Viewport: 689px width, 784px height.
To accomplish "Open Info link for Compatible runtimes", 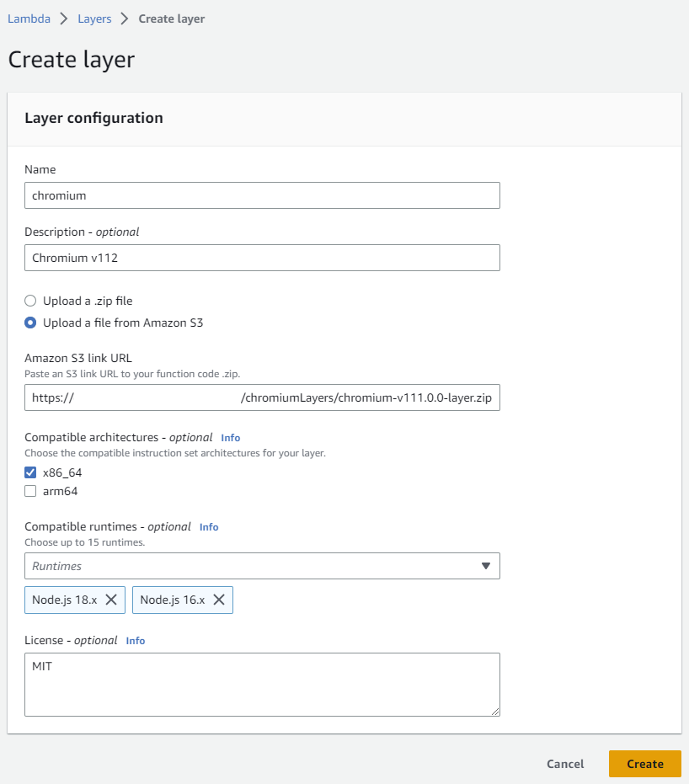I will 209,527.
